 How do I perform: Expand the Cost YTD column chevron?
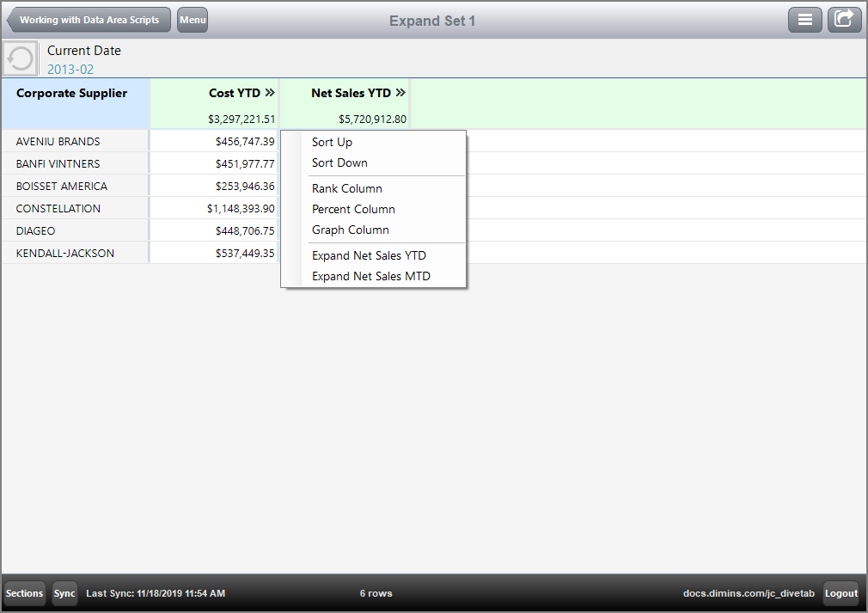[269, 92]
